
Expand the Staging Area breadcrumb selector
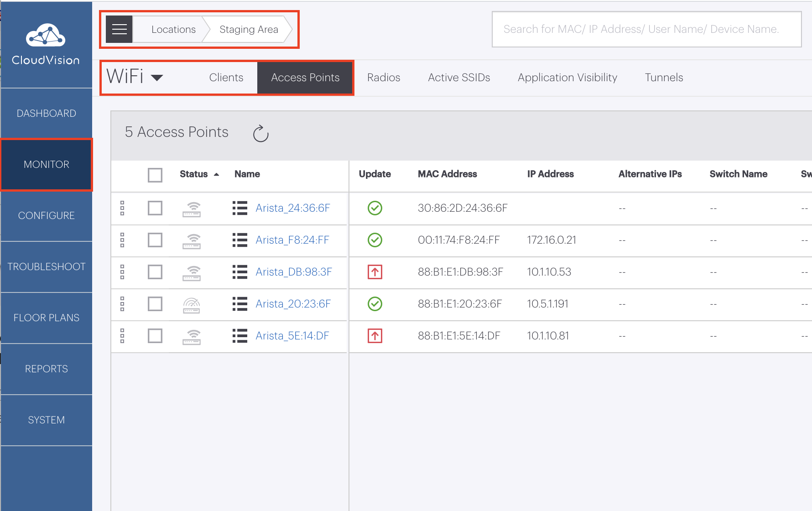click(x=249, y=29)
